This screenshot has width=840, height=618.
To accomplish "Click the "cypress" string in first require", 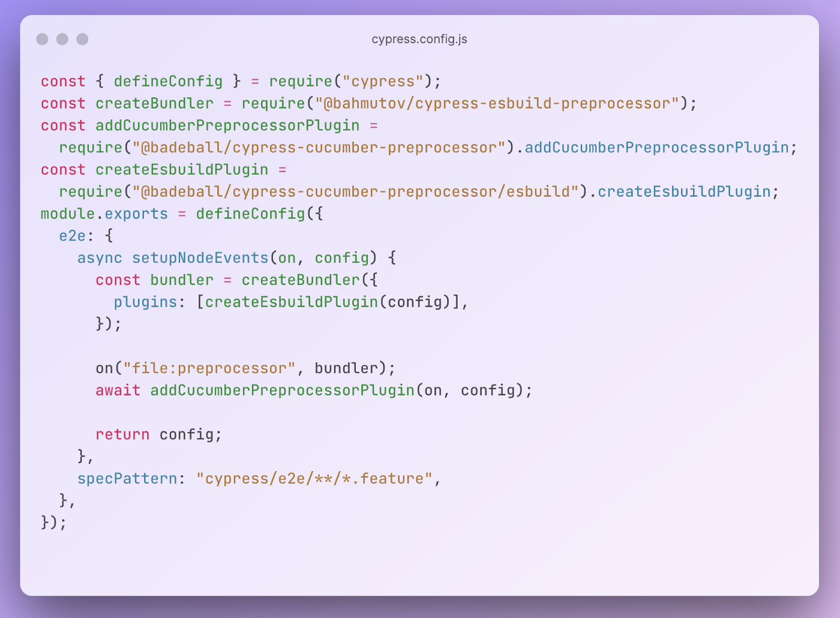I will 383,82.
